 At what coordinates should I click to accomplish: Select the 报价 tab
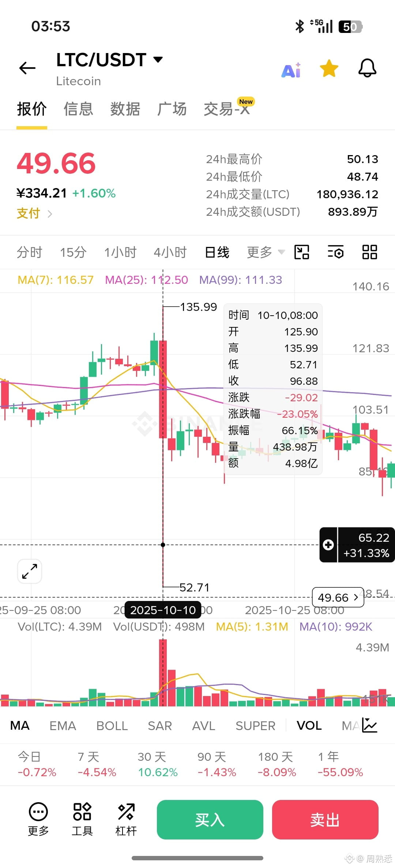(32, 109)
